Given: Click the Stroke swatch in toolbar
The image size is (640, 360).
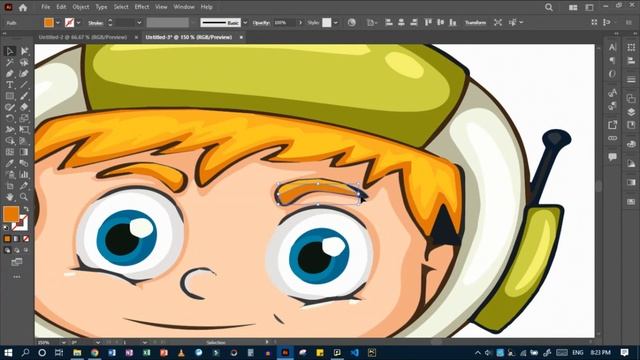Looking at the screenshot, I should [x=20, y=223].
